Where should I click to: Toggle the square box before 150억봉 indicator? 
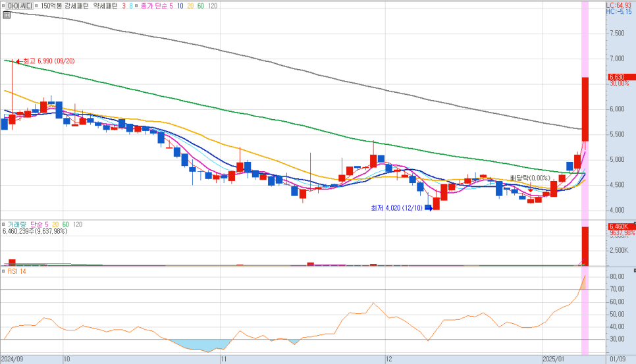(x=36, y=6)
